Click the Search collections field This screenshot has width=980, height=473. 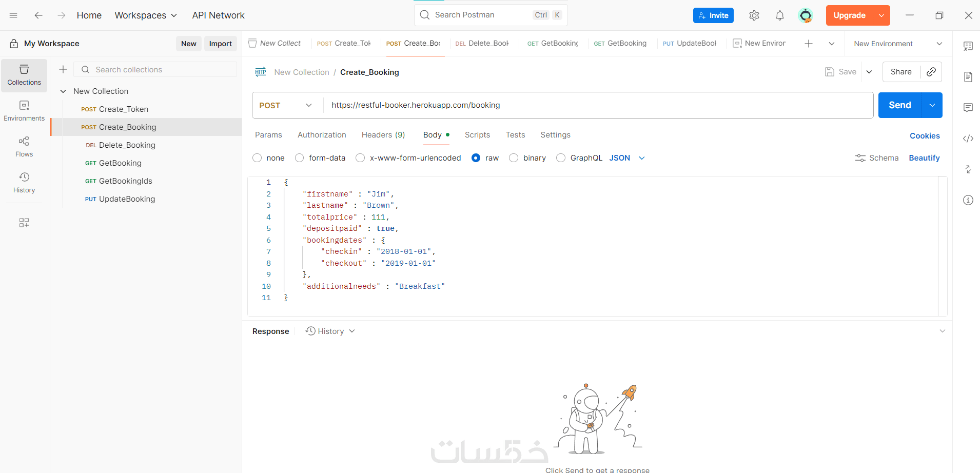pyautogui.click(x=155, y=69)
